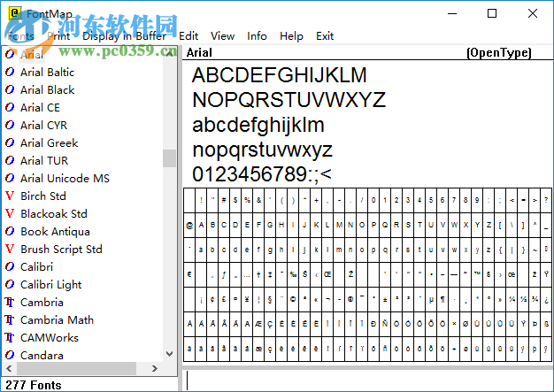This screenshot has width=554, height=392.
Task: Open the Fonts menu
Action: [21, 36]
